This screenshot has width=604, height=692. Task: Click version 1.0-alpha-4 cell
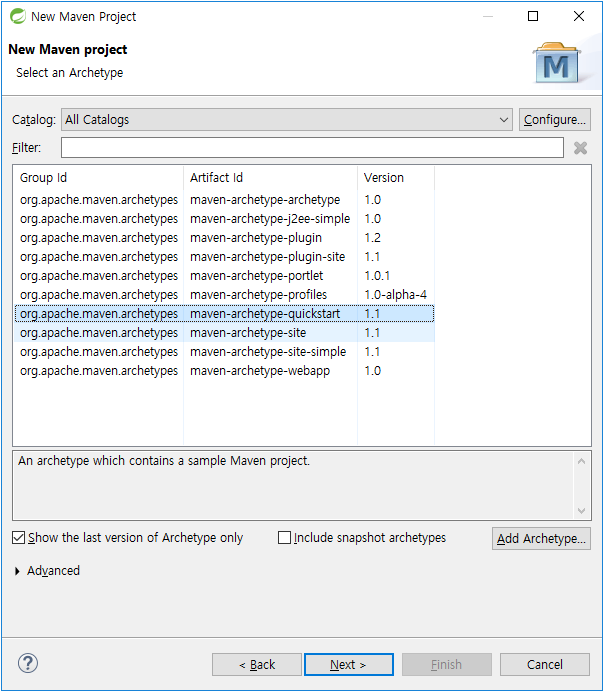pos(395,294)
